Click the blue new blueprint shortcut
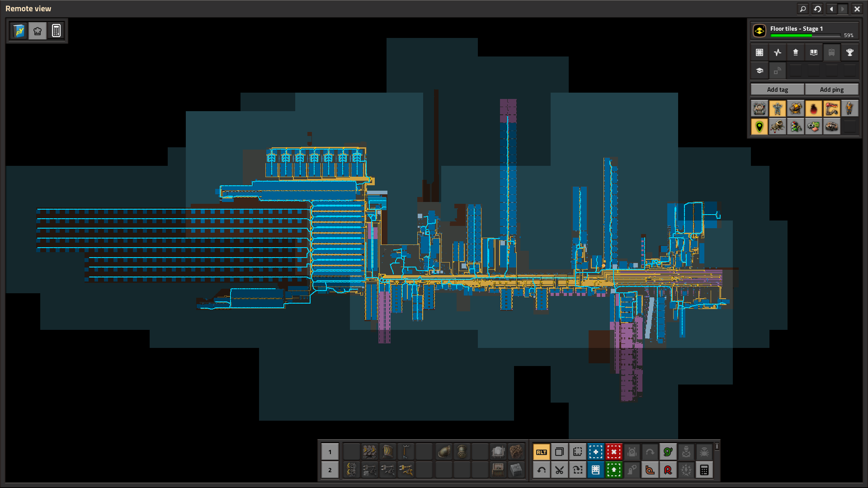Image resolution: width=868 pixels, height=488 pixels. click(x=596, y=452)
